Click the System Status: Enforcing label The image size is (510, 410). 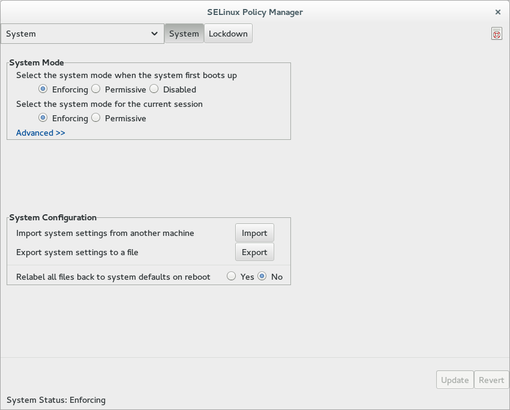[x=56, y=400]
